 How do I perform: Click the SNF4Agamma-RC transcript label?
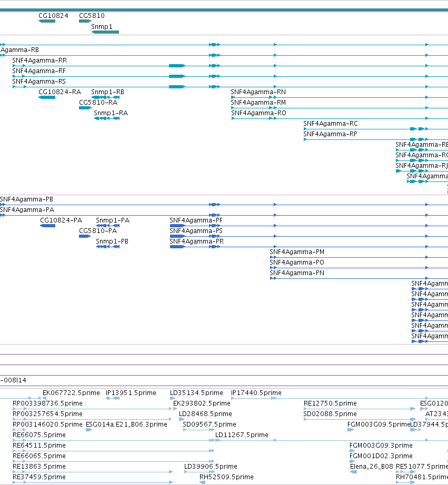(331, 124)
